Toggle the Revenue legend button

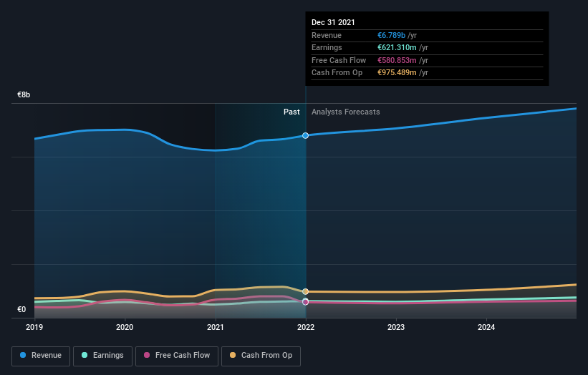(41, 356)
